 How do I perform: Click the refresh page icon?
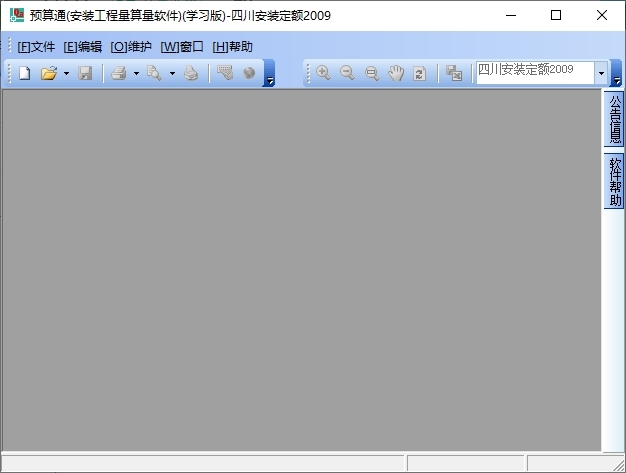(420, 73)
